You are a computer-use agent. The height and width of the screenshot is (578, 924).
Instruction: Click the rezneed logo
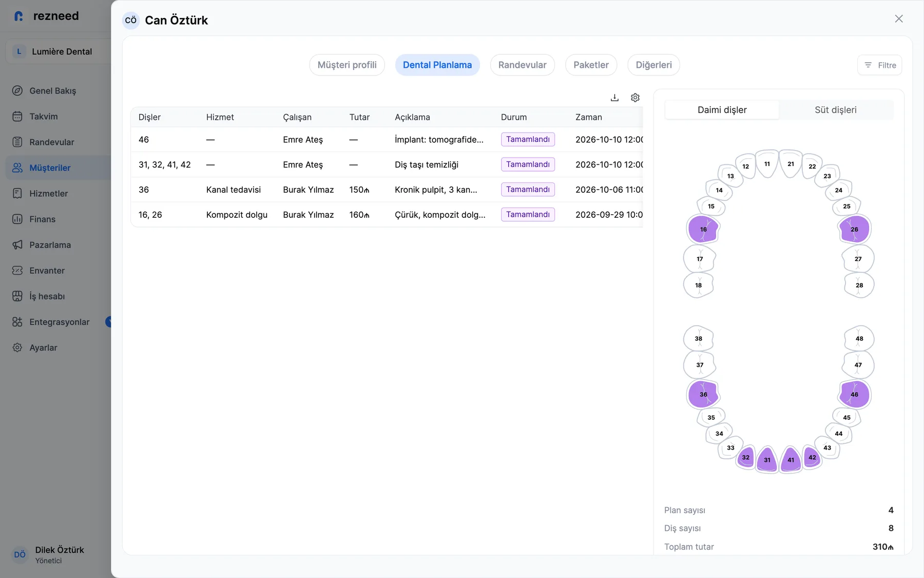point(46,16)
